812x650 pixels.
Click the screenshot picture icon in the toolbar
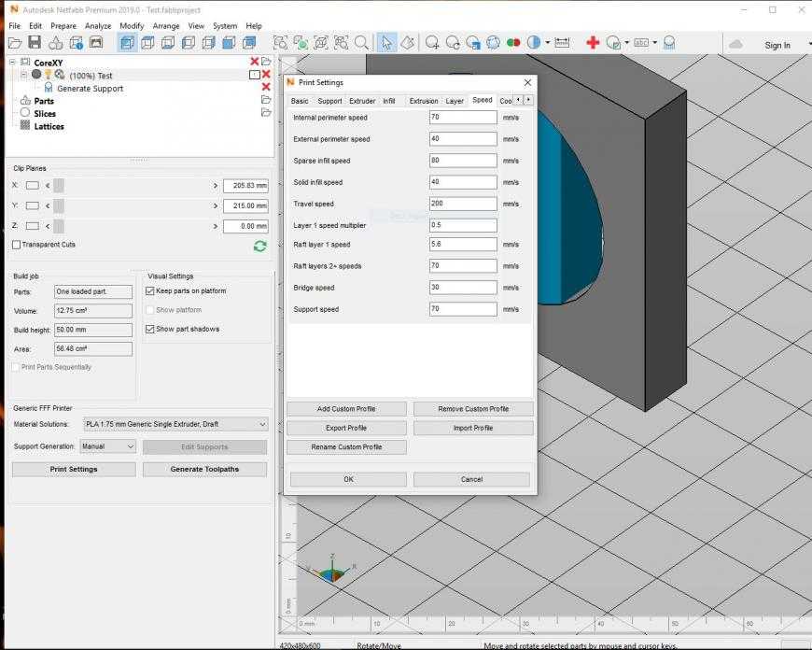pyautogui.click(x=96, y=43)
